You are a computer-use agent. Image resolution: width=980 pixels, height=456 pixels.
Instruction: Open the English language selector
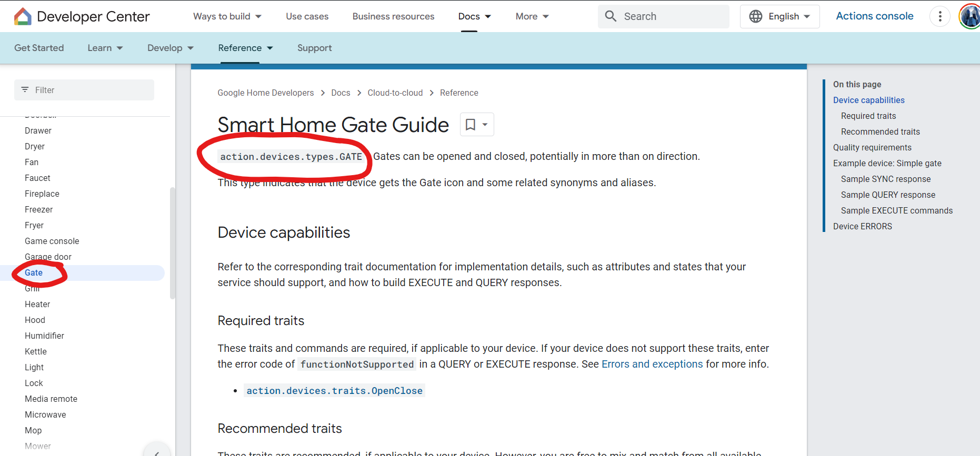pyautogui.click(x=780, y=16)
